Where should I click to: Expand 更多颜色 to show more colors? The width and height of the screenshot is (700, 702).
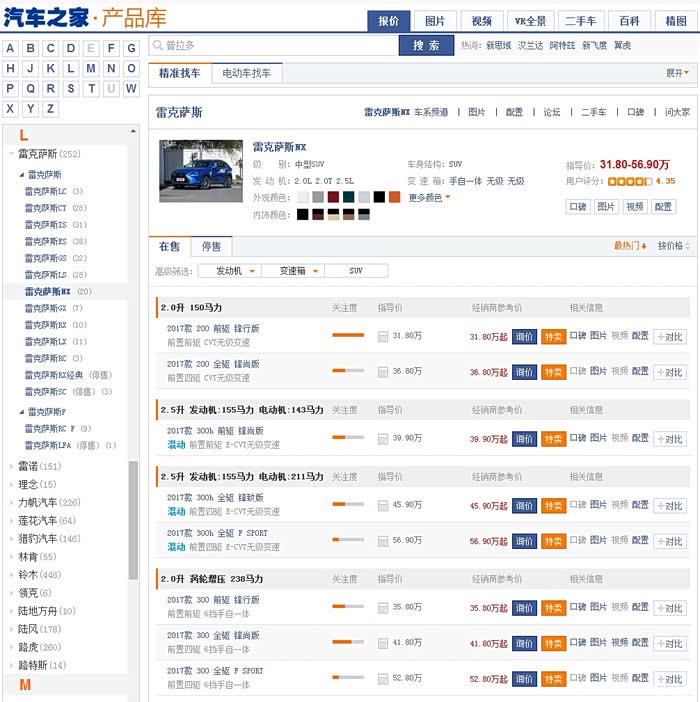point(430,197)
